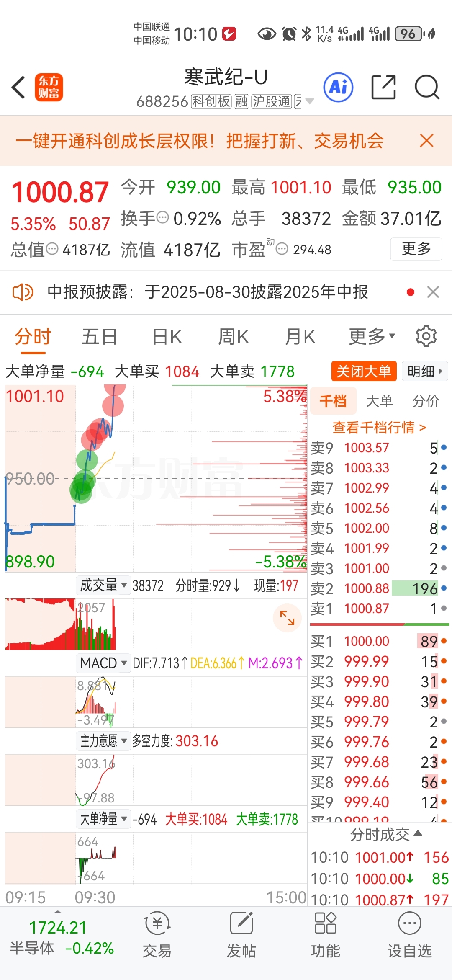Screen dimensions: 452x980
Task: Switch to the 月K tab
Action: click(300, 336)
